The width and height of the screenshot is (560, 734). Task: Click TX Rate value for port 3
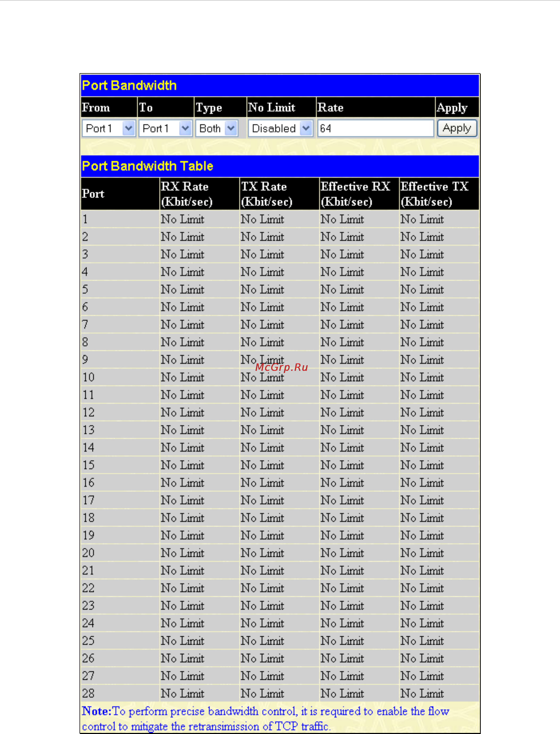(x=263, y=254)
